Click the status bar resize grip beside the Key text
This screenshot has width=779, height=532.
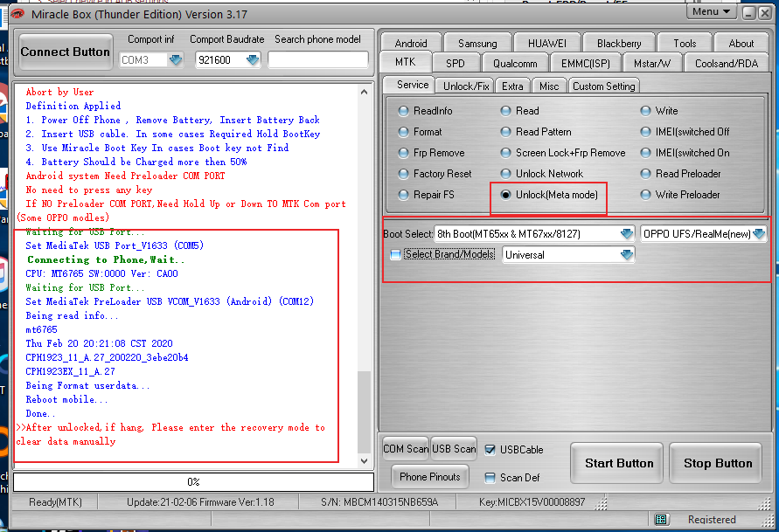(x=602, y=504)
